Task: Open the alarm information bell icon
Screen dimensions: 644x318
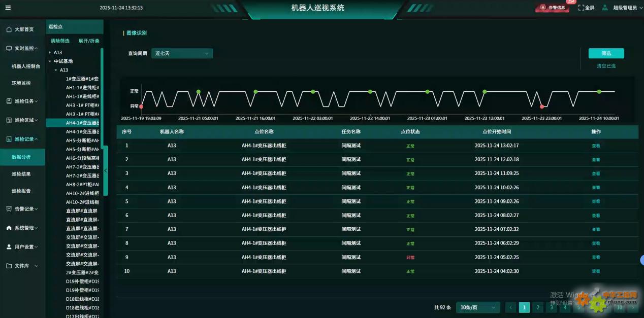Action: tap(543, 8)
